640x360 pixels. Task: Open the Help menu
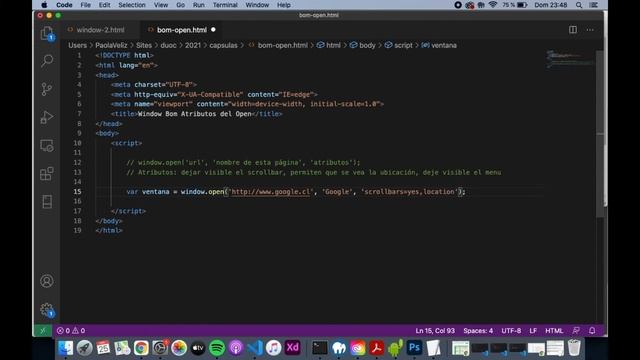[x=284, y=5]
